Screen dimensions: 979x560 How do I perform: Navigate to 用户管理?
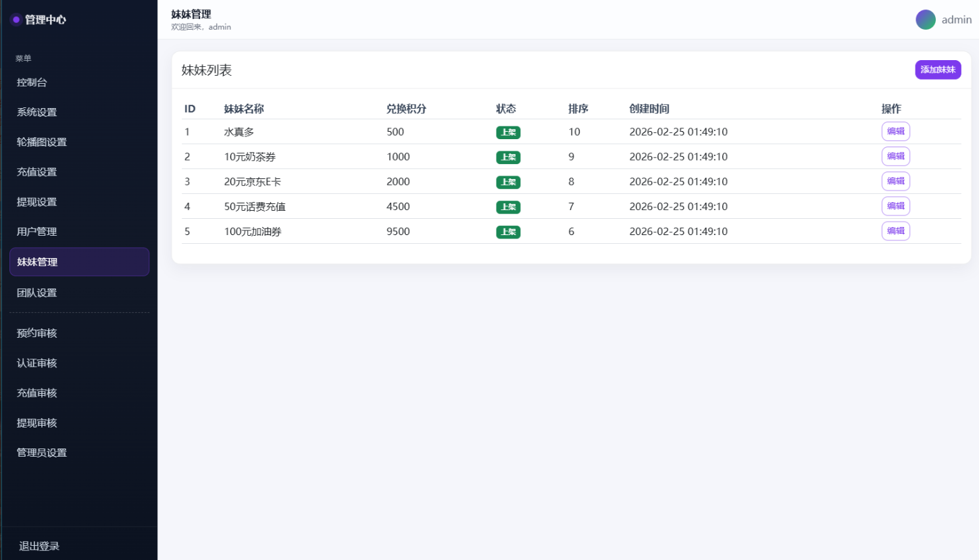[x=79, y=231]
